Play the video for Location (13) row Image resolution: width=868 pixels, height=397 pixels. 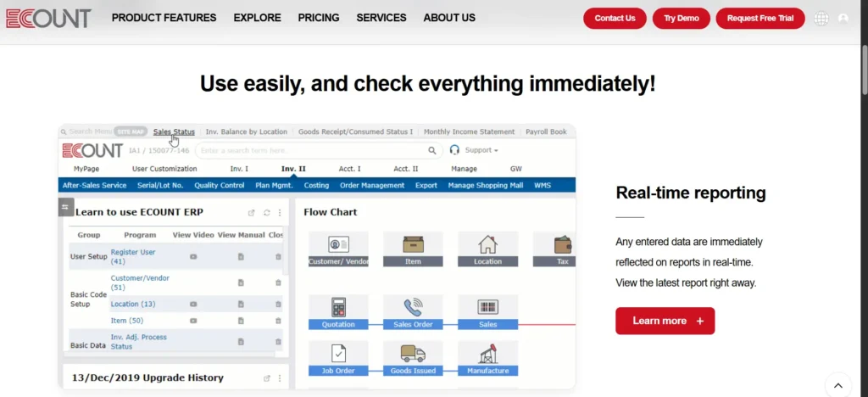(193, 305)
